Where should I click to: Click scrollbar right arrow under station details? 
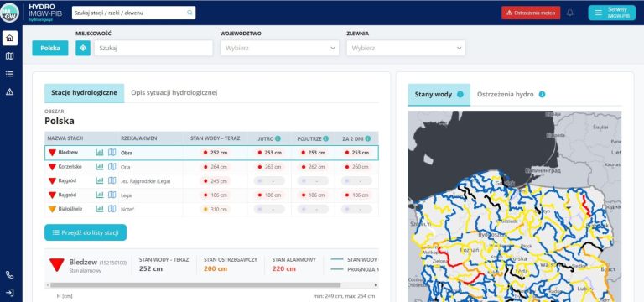pyautogui.click(x=376, y=285)
